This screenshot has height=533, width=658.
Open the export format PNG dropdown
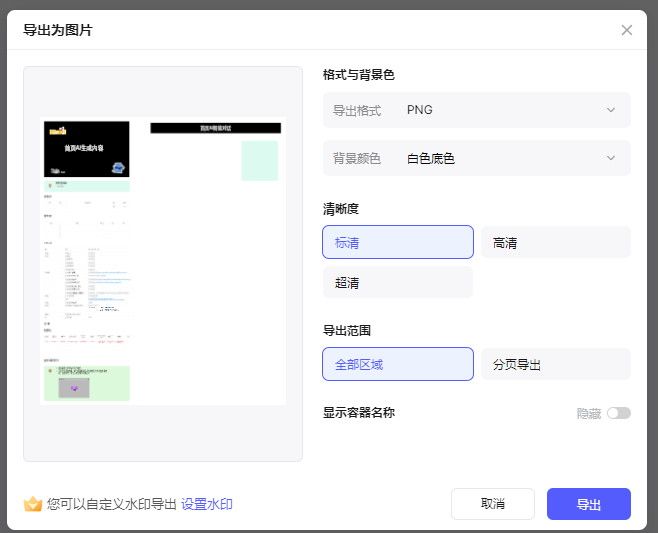[x=476, y=110]
